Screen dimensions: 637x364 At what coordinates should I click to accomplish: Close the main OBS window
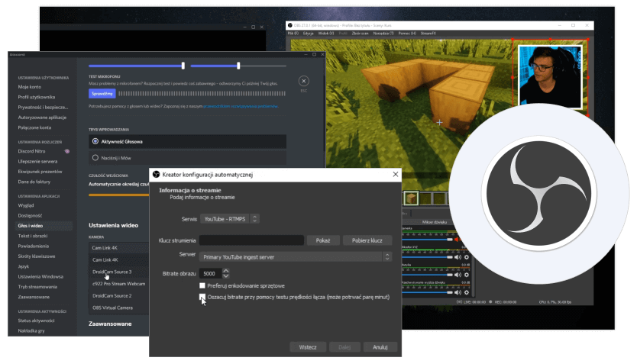[587, 25]
